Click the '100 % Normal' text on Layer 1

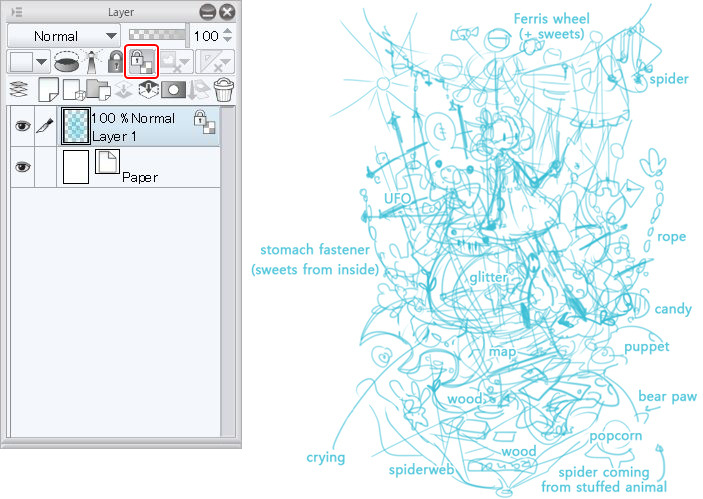point(133,118)
